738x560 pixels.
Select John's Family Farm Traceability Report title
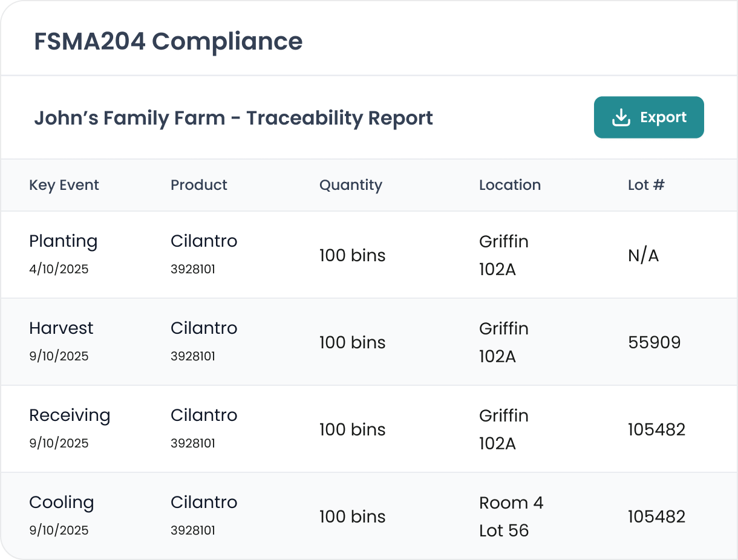[233, 117]
